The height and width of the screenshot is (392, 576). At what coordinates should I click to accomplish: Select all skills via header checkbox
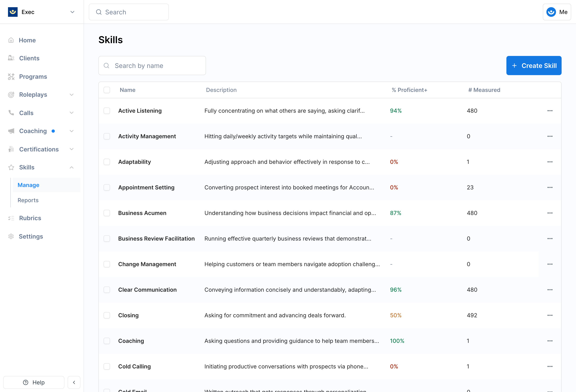point(107,90)
